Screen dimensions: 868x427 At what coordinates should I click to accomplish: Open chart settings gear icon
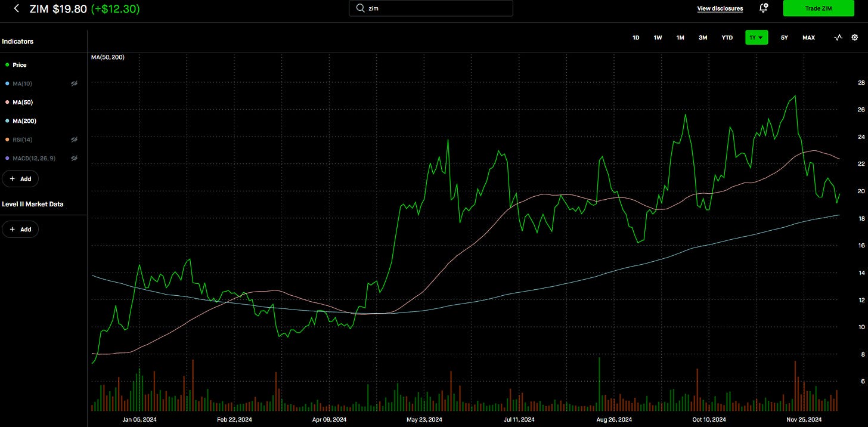click(x=854, y=38)
